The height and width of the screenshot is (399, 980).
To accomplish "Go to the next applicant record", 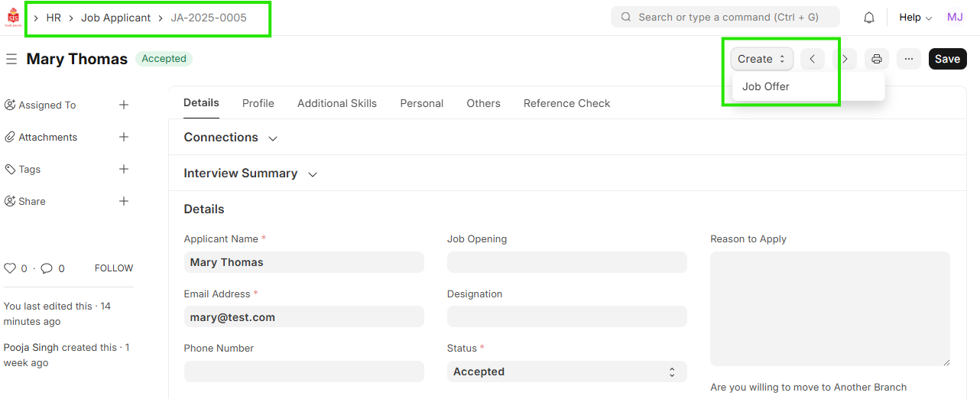I will (845, 59).
